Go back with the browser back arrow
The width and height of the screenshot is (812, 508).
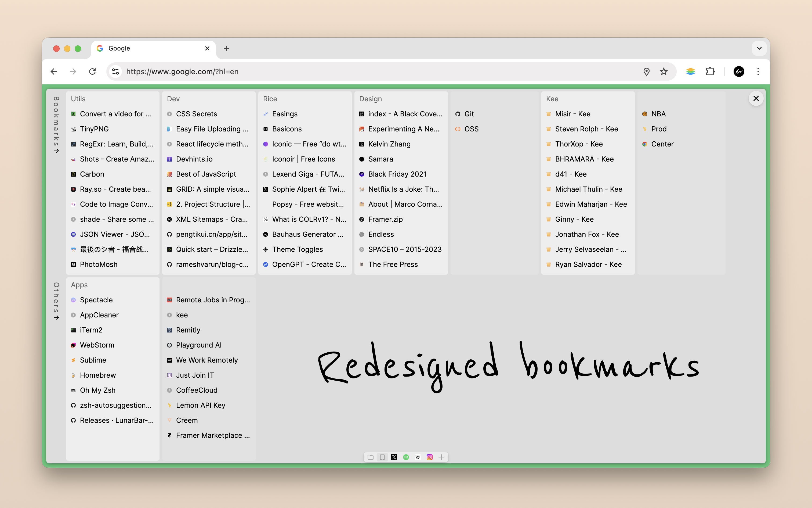pyautogui.click(x=54, y=71)
